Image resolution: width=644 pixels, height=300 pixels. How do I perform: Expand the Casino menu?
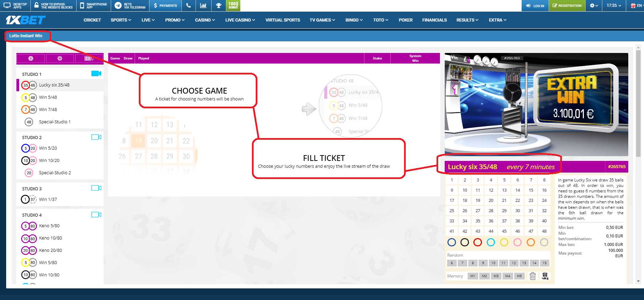[205, 20]
